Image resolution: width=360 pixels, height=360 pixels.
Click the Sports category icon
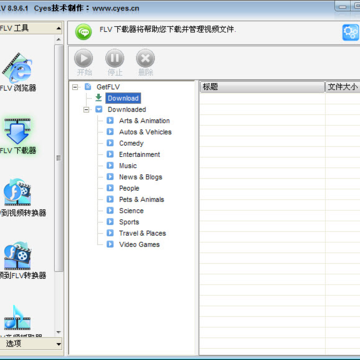(110, 222)
